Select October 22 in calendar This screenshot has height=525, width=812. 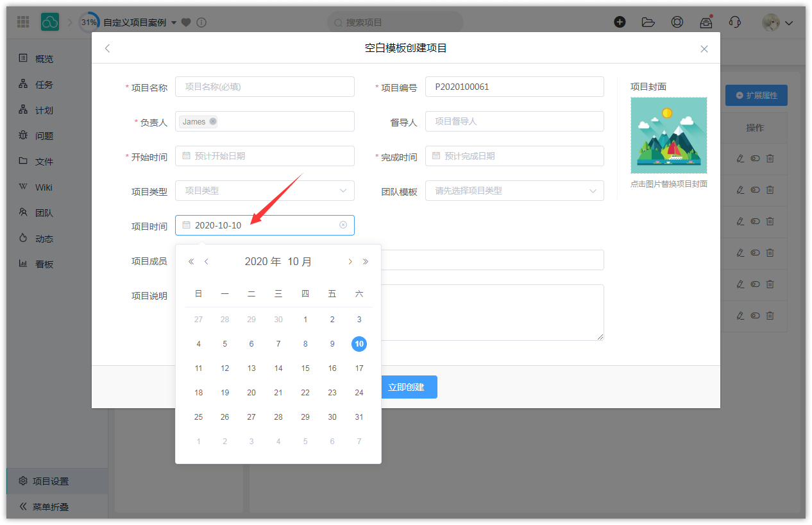tap(305, 393)
